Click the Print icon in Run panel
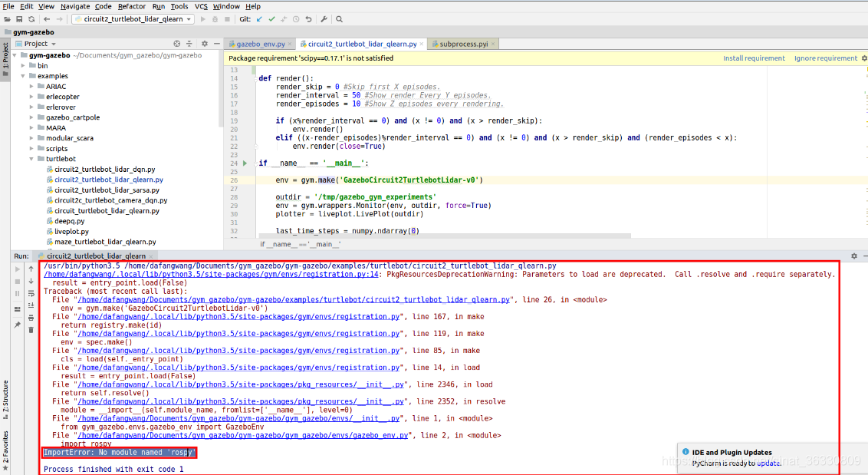868x475 pixels. (x=31, y=318)
